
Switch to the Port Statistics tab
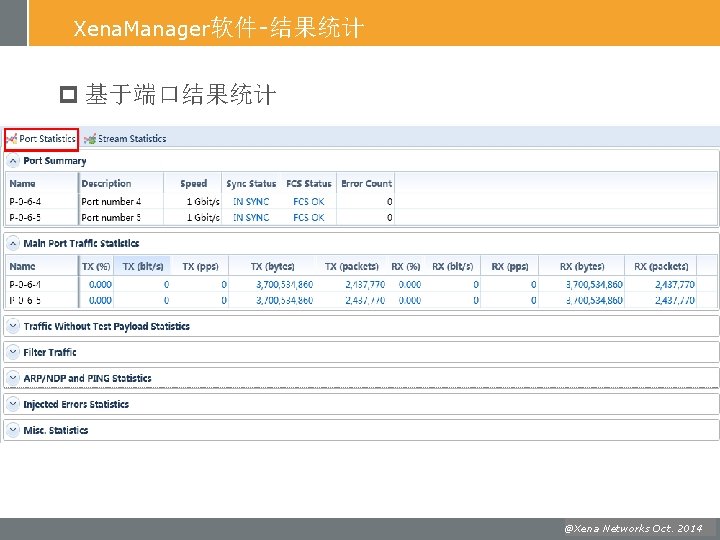tap(42, 139)
